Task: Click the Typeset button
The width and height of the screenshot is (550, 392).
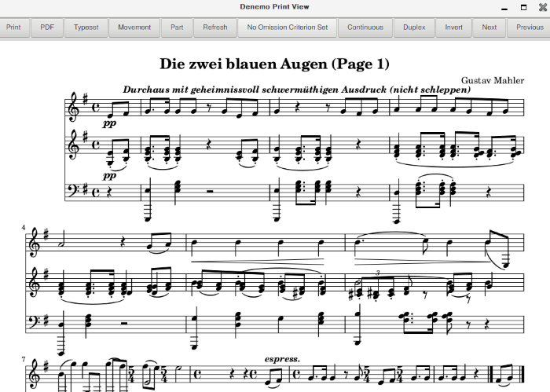Action: [x=86, y=27]
